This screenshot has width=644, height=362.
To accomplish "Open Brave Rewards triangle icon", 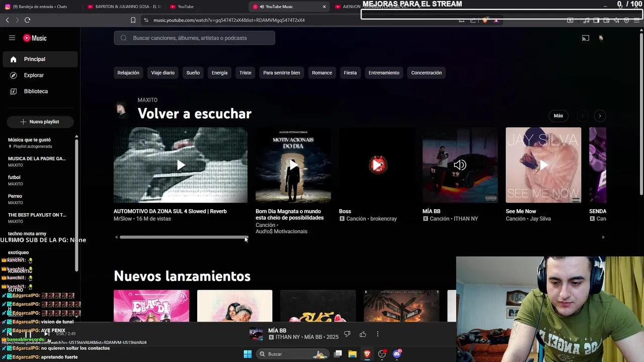I will point(496,20).
